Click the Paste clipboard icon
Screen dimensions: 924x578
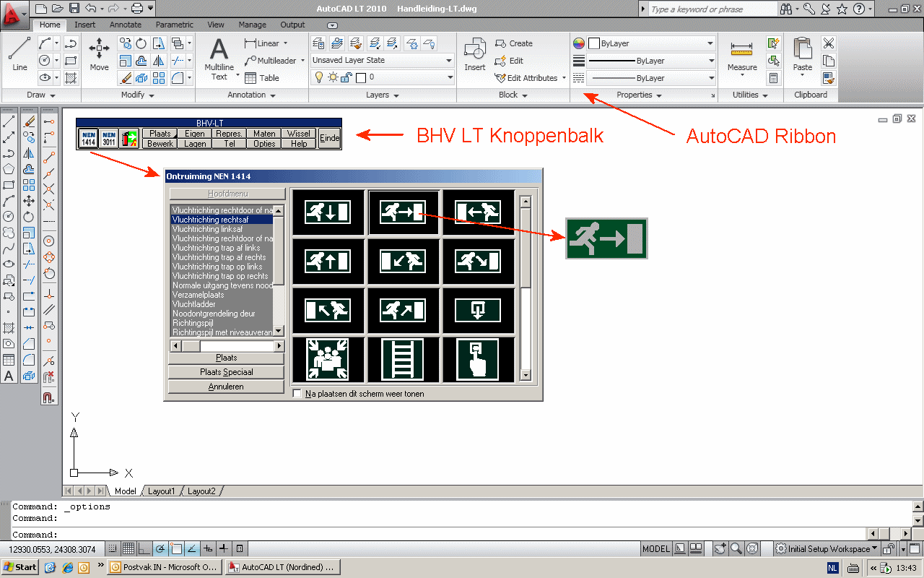click(803, 56)
